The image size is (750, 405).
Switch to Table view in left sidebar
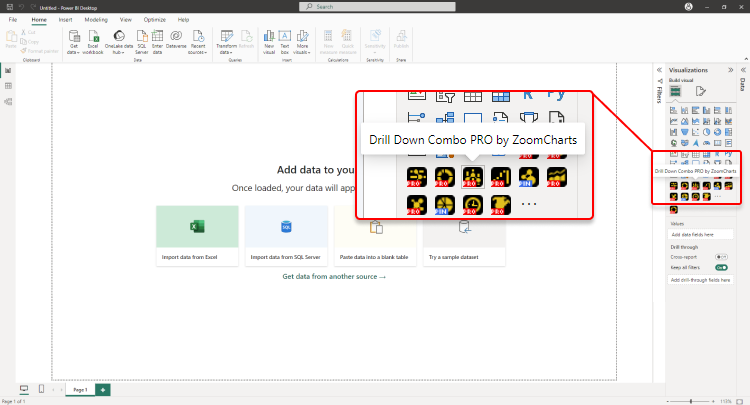pos(8,86)
